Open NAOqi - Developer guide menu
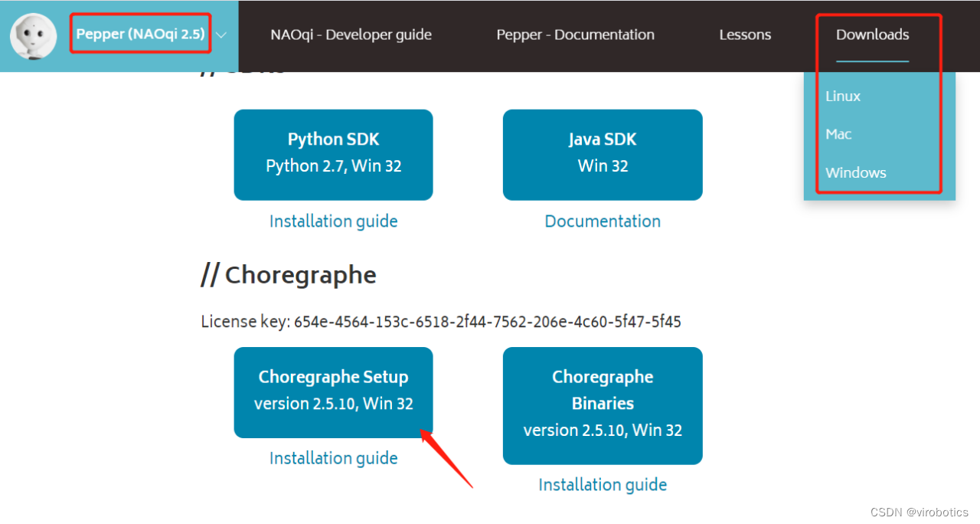Screen dimensions: 980x524 pos(351,34)
